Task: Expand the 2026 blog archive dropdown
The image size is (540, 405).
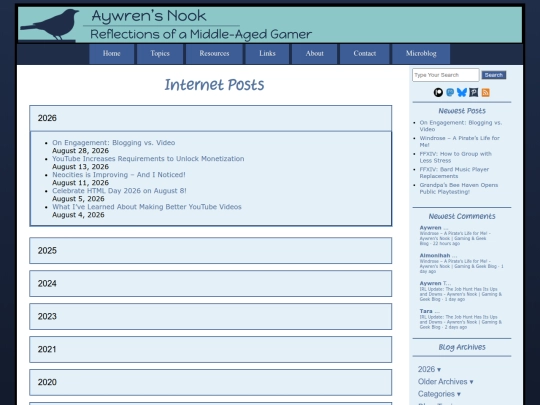Action: (429, 369)
